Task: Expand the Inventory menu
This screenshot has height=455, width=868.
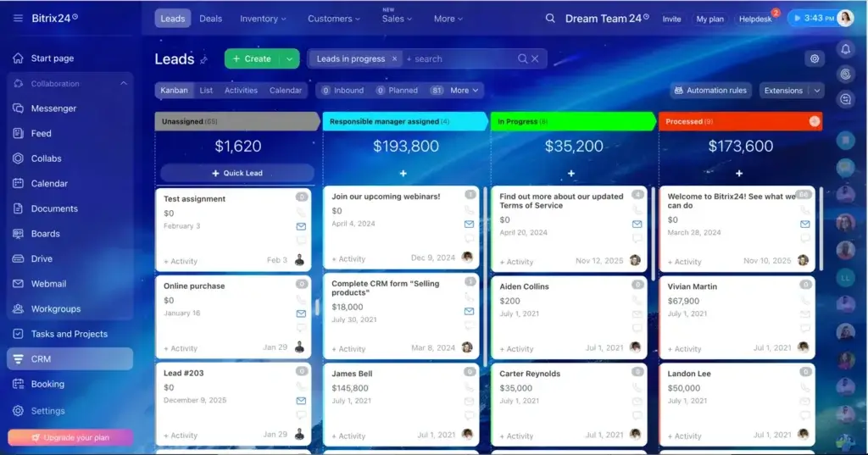Action: (263, 19)
